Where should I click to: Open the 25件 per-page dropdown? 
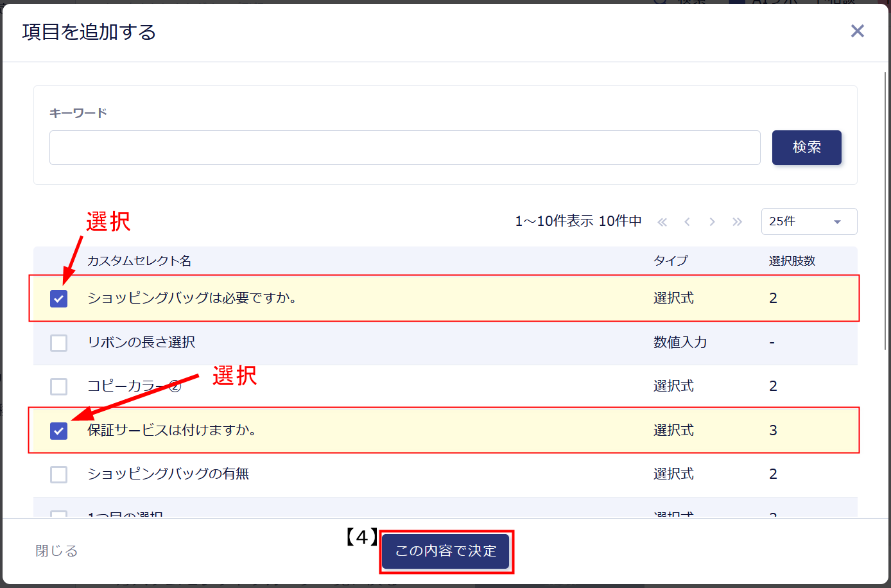[808, 221]
